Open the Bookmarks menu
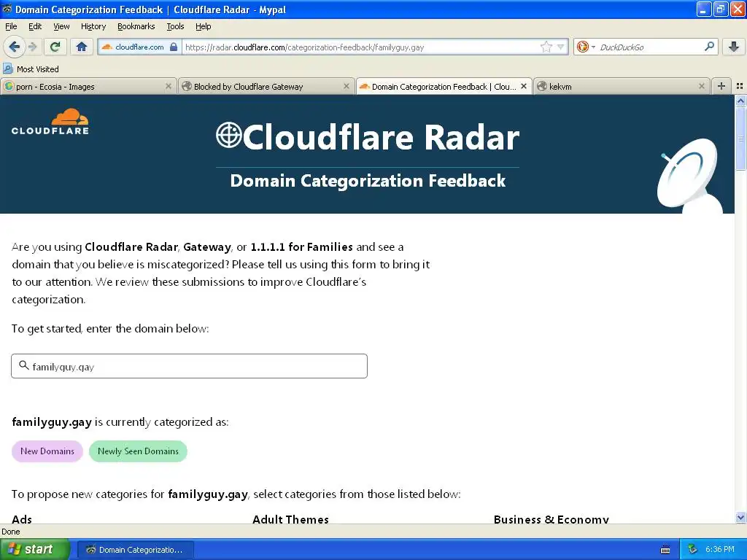The image size is (747, 560). coord(136,26)
